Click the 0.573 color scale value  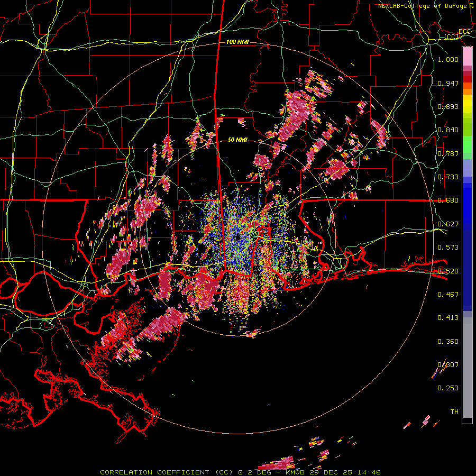click(448, 248)
